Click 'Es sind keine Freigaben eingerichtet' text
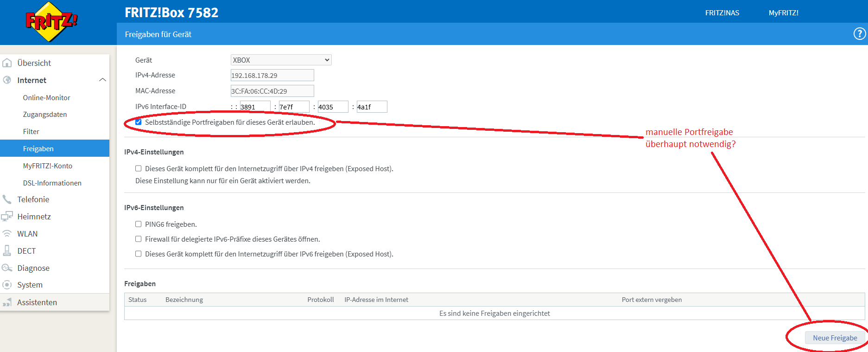Image resolution: width=868 pixels, height=352 pixels. tap(494, 314)
